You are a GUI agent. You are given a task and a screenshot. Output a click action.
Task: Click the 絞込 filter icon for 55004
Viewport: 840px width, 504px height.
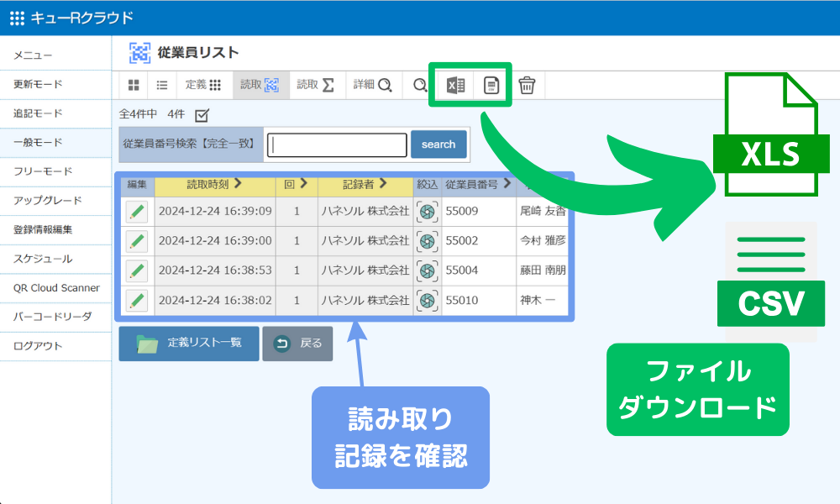click(x=427, y=271)
